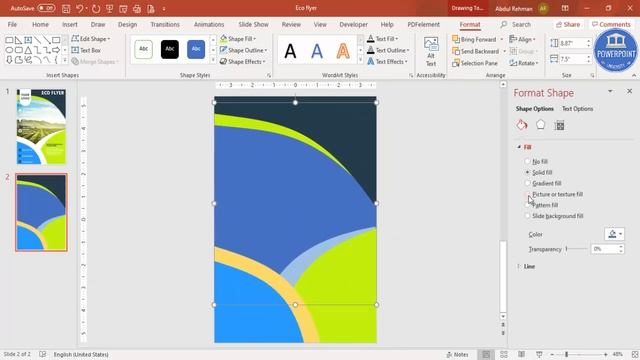
Task: Select Slide background fill option
Action: tap(527, 216)
